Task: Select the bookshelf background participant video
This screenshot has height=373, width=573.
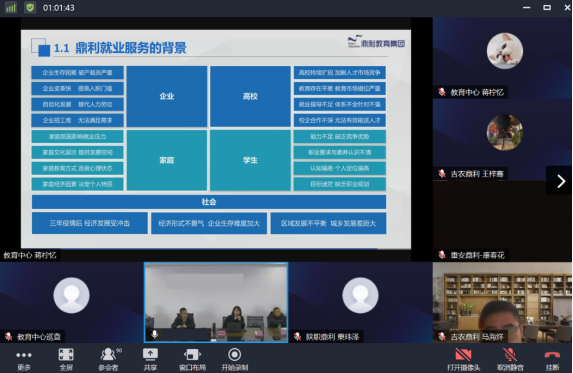Action: click(502, 302)
